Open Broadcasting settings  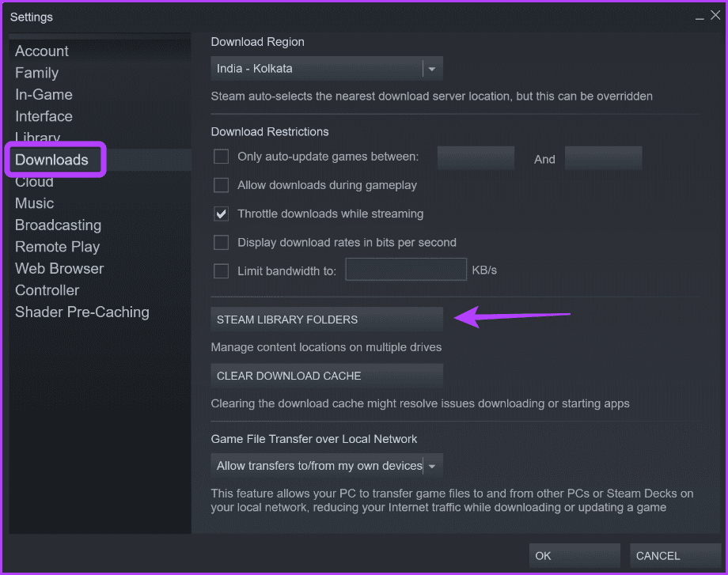(58, 225)
